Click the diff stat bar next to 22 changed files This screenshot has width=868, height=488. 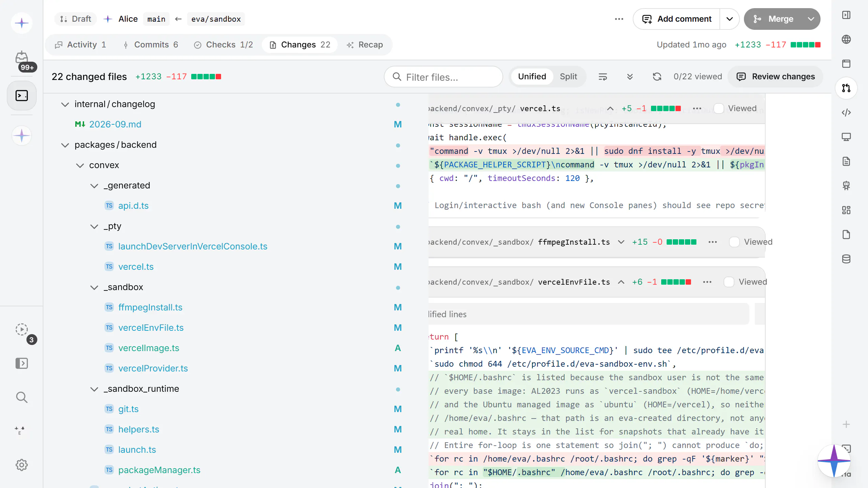(206, 77)
